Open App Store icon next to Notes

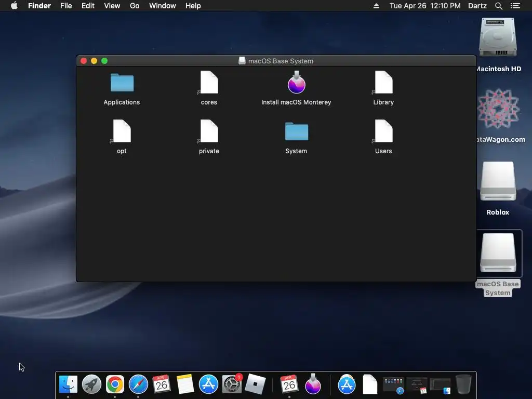(x=208, y=384)
